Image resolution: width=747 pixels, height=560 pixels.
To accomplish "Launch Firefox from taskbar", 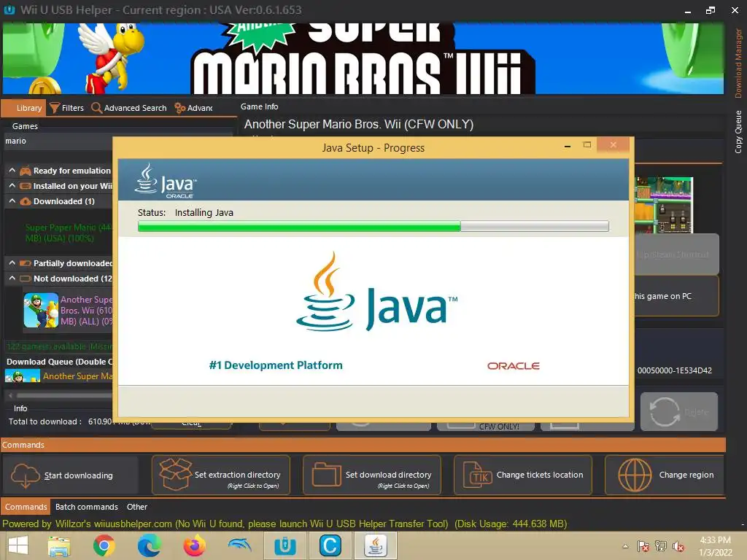I will pos(194,545).
